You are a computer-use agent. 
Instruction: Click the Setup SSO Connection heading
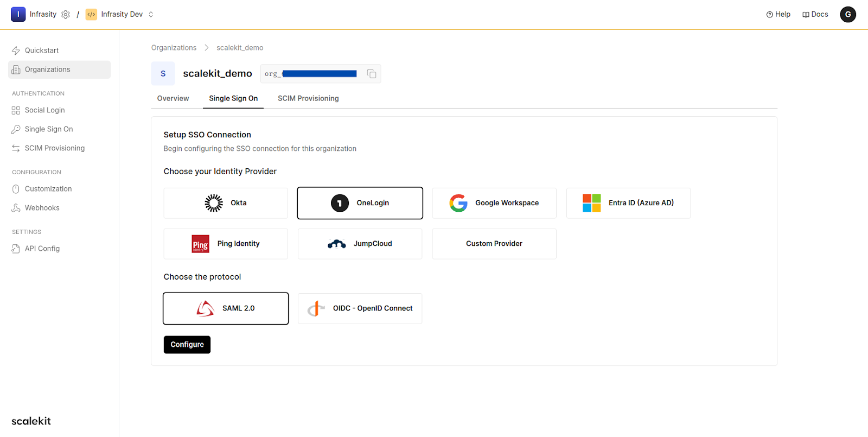(207, 135)
